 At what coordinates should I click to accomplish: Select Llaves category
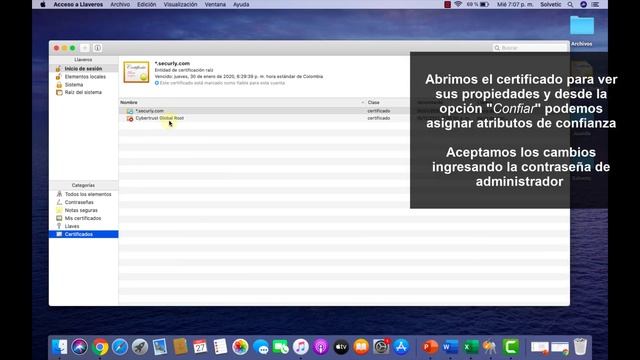(x=83, y=226)
